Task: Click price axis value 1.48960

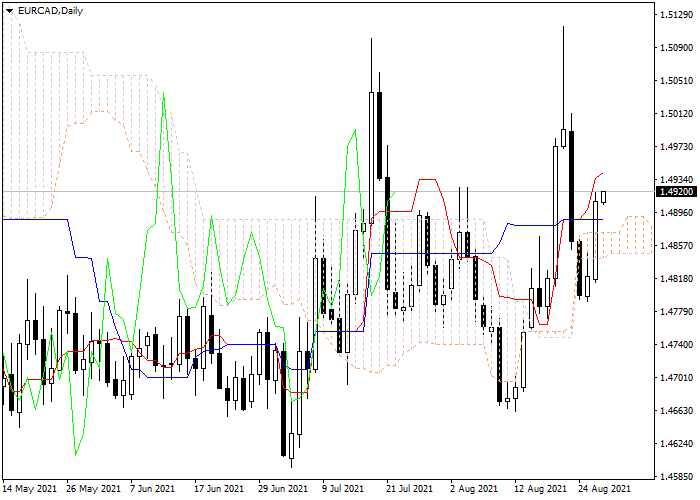Action: 676,212
